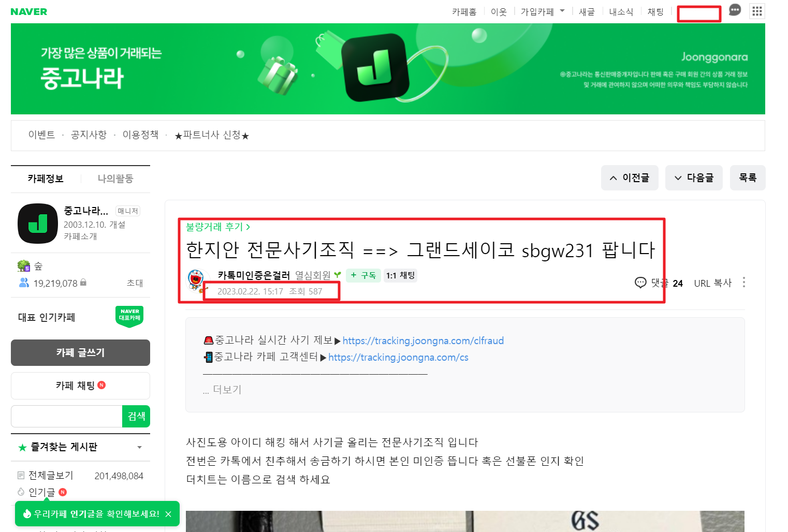Open the 공지사항 menu item

point(89,135)
